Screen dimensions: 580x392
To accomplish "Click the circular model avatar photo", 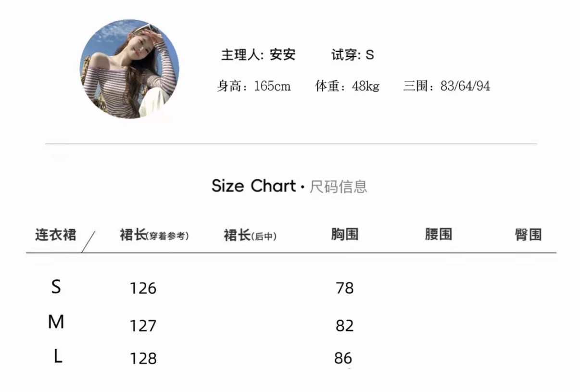I will 129,69.
